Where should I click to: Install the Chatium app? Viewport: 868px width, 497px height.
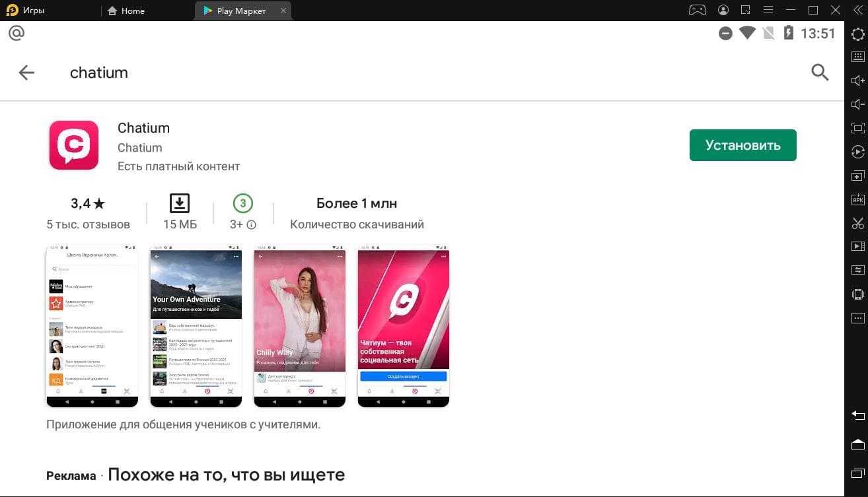click(743, 145)
